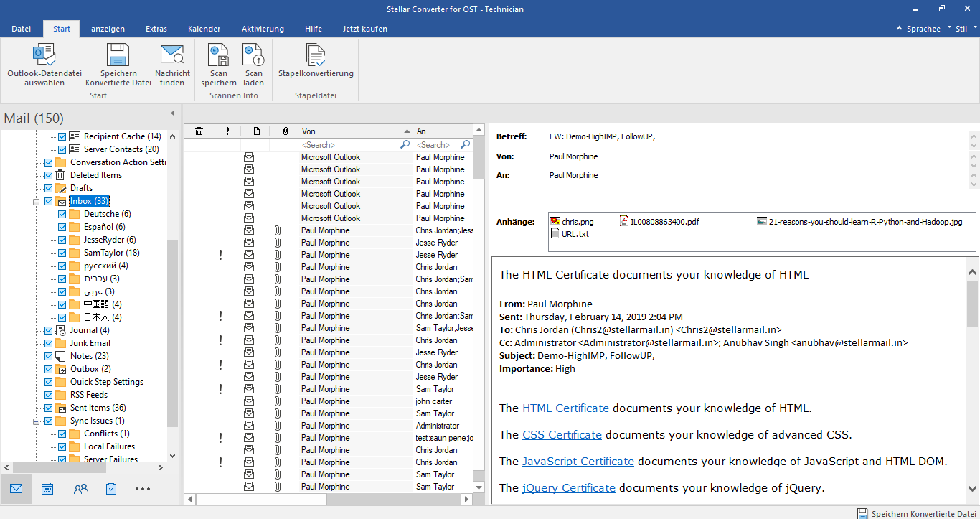Collapse the Sync Issues tree node
Screen dimensions: 980x519
[36, 421]
